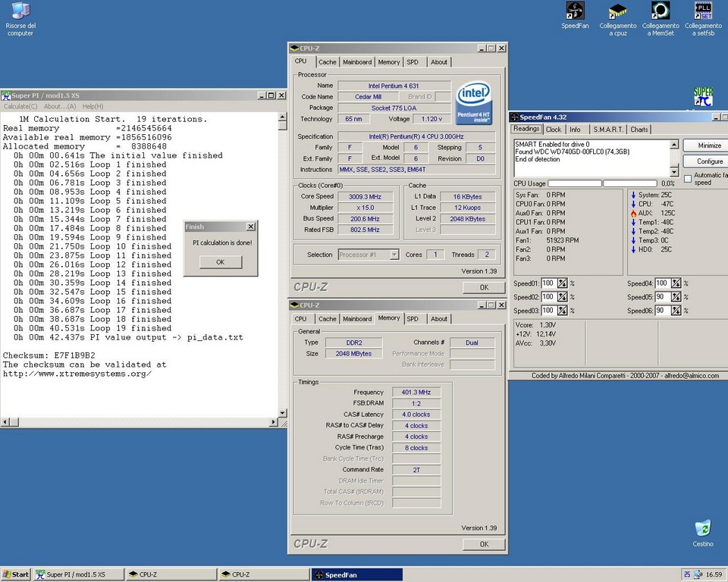The image size is (728, 582).
Task: Click the arrow icon beside Temp3 reading
Action: 633,240
